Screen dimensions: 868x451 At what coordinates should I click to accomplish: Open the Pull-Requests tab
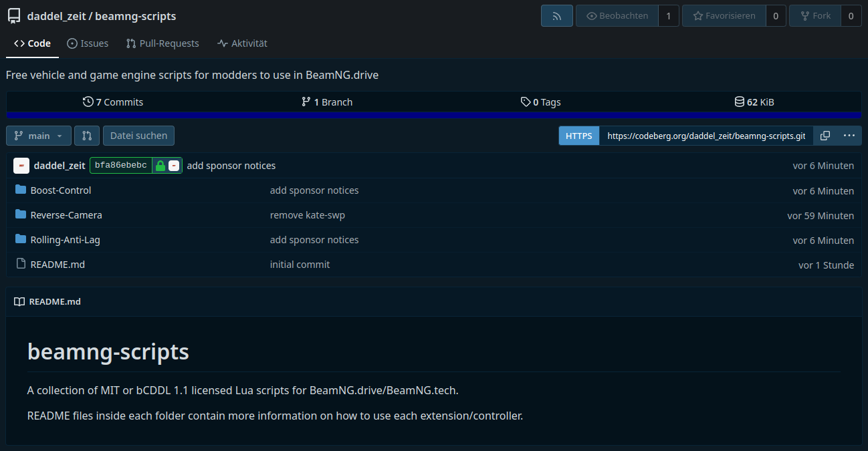(x=162, y=43)
